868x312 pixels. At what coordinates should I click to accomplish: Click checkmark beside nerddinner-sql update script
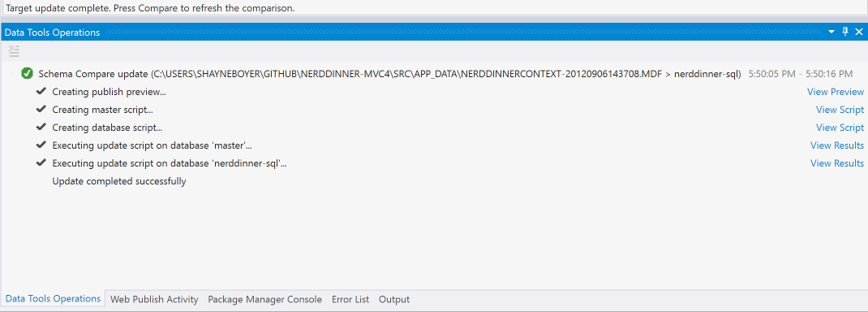point(41,162)
